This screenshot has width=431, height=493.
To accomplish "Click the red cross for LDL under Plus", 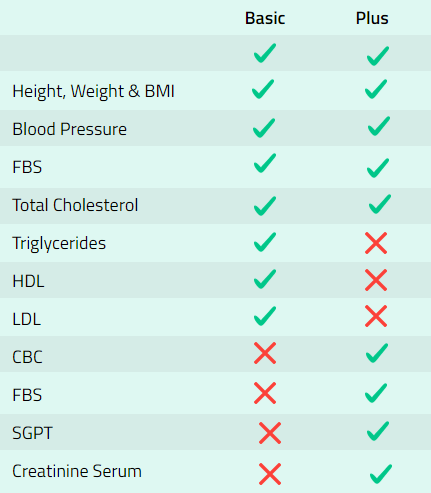I will (376, 316).
